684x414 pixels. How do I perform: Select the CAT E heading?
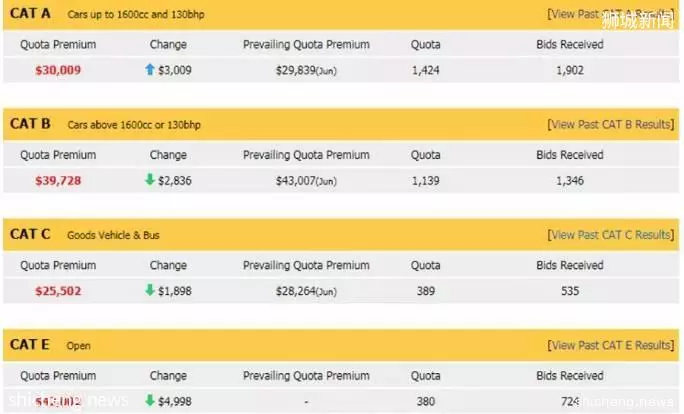pos(30,345)
